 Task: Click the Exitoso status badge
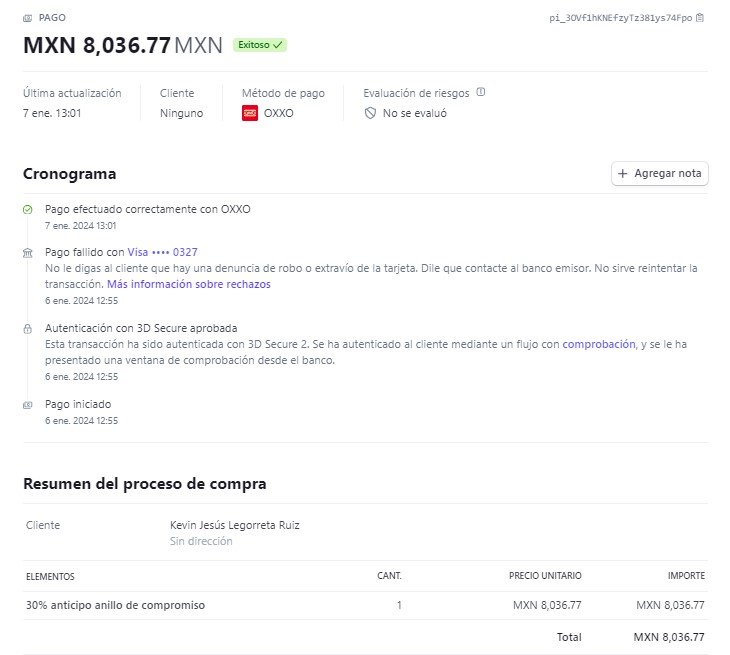(x=260, y=45)
